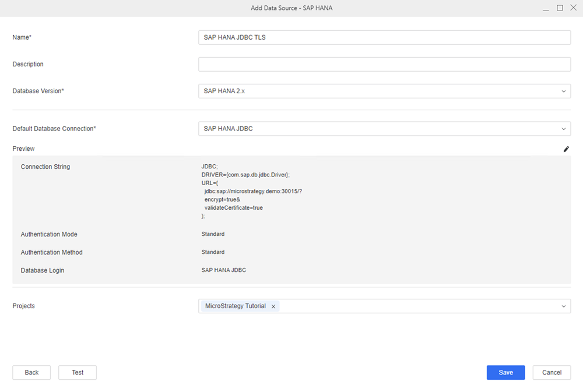
Task: Remove MicroStrategy Tutorial project tag
Action: pyautogui.click(x=273, y=306)
